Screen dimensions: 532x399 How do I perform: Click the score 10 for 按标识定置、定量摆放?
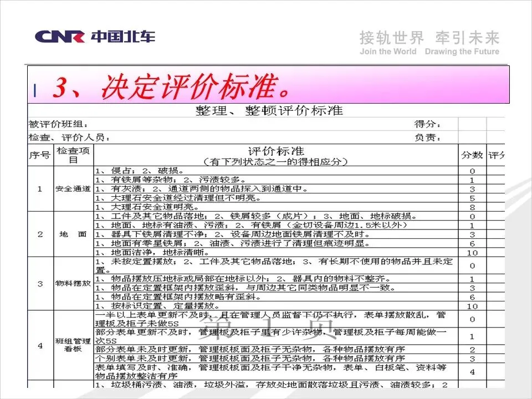click(x=472, y=306)
